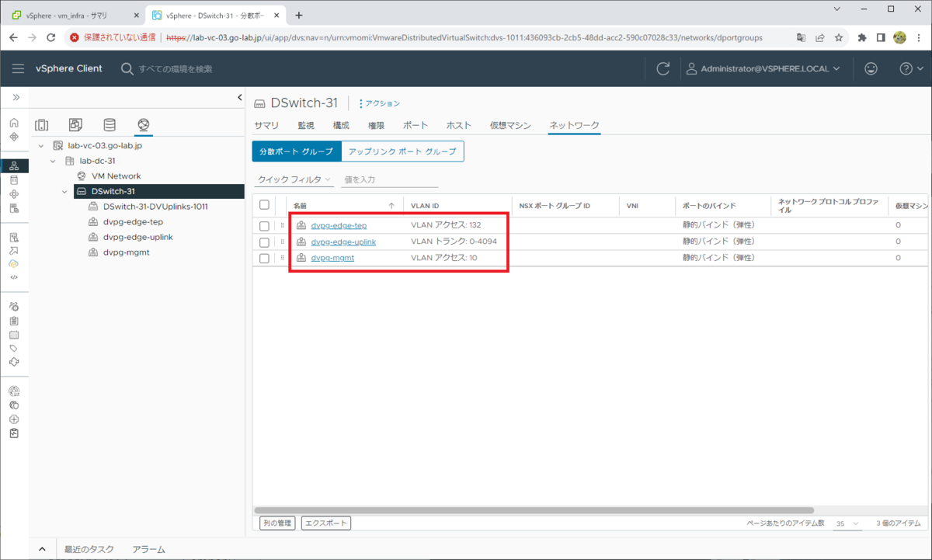
Task: Open the help question-mark menu
Action: 910,68
